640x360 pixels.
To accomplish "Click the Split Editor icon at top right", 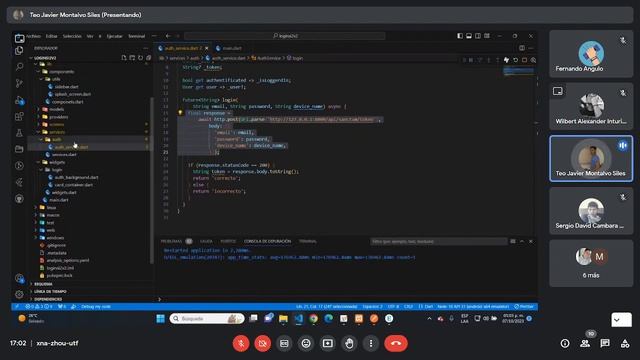I will [x=522, y=48].
